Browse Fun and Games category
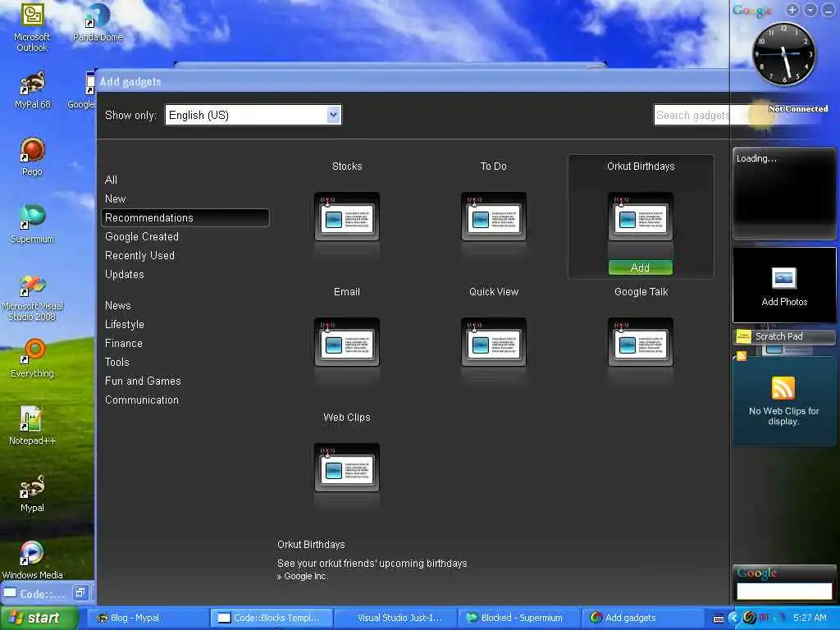 tap(143, 381)
